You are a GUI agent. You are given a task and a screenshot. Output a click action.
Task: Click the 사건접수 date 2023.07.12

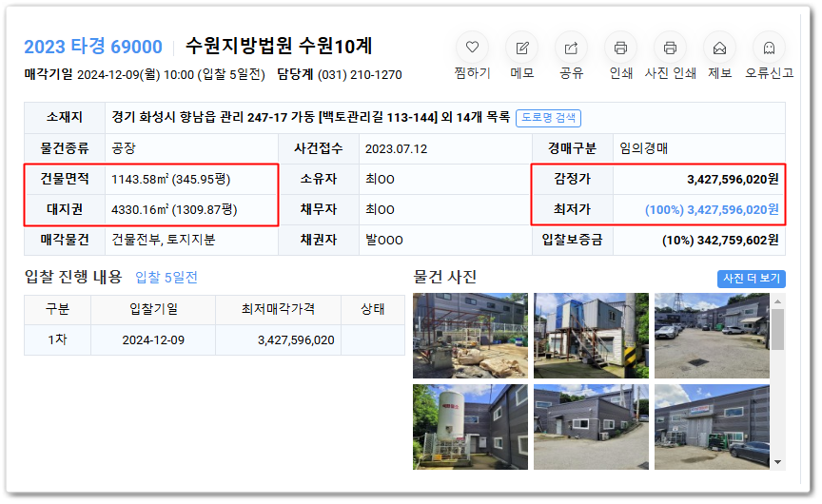tap(397, 148)
